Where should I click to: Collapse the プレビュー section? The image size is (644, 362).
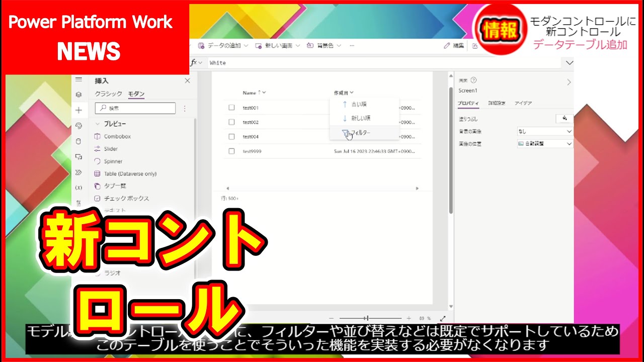tap(98, 124)
